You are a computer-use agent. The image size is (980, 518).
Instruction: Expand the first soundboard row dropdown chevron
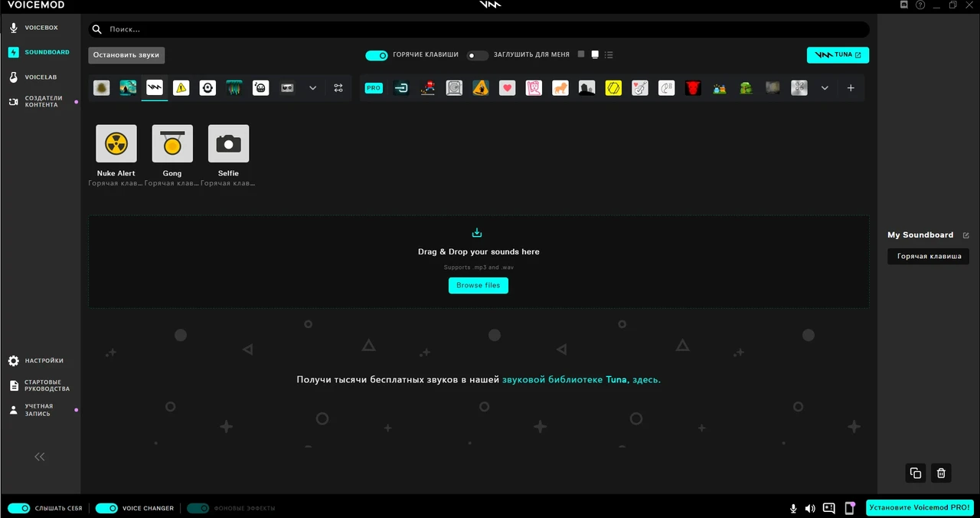[312, 88]
